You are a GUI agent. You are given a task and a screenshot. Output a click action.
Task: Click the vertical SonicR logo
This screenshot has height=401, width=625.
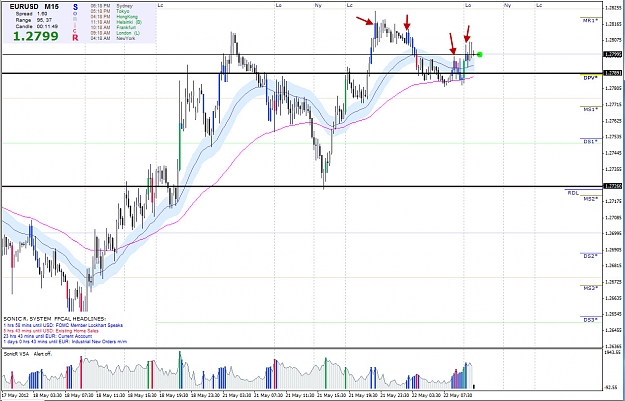(x=75, y=22)
